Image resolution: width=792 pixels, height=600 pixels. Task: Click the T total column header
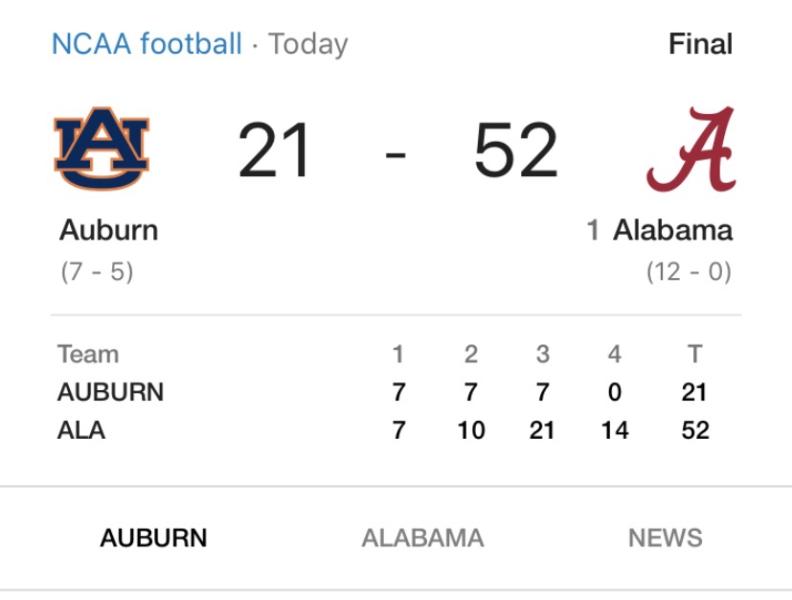[x=695, y=354]
